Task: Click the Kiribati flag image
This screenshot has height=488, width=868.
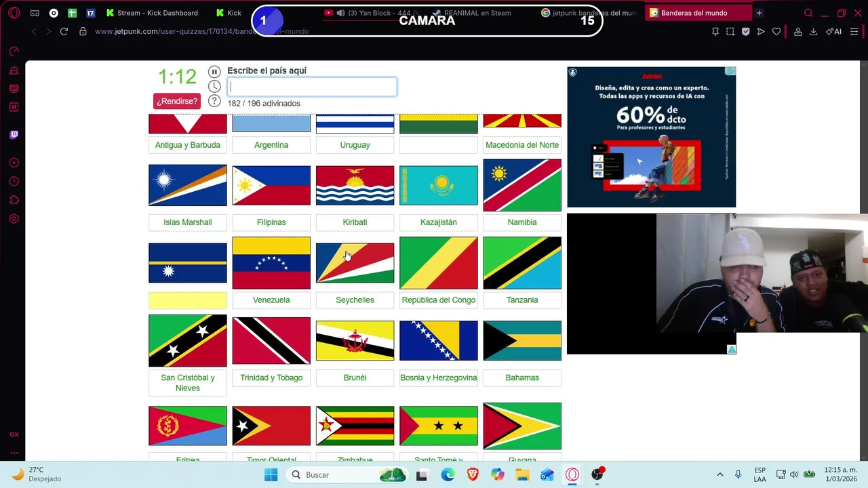Action: click(x=355, y=186)
